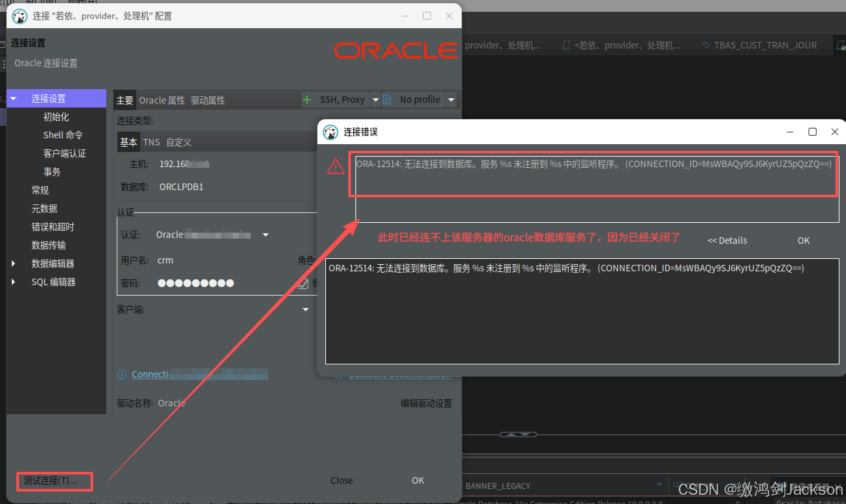This screenshot has height=504, width=846.
Task: Close the 连接错误 dialog with the X
Action: click(x=835, y=132)
